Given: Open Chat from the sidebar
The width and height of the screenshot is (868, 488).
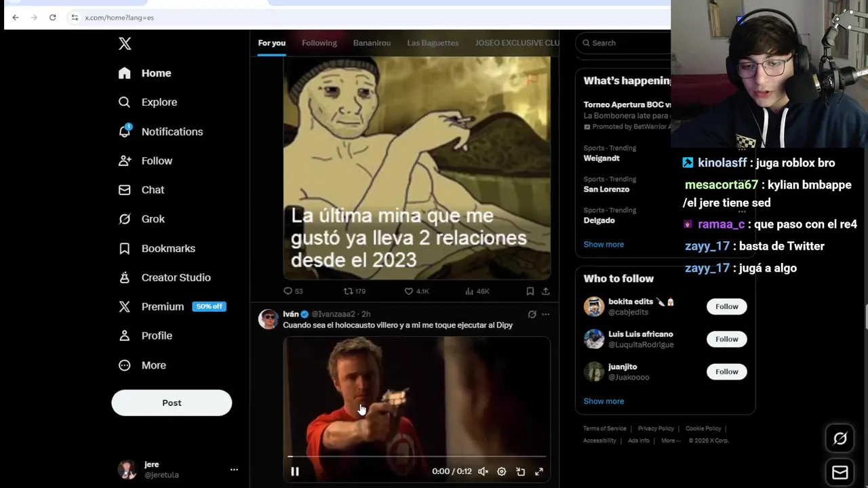Looking at the screenshot, I should pyautogui.click(x=141, y=190).
